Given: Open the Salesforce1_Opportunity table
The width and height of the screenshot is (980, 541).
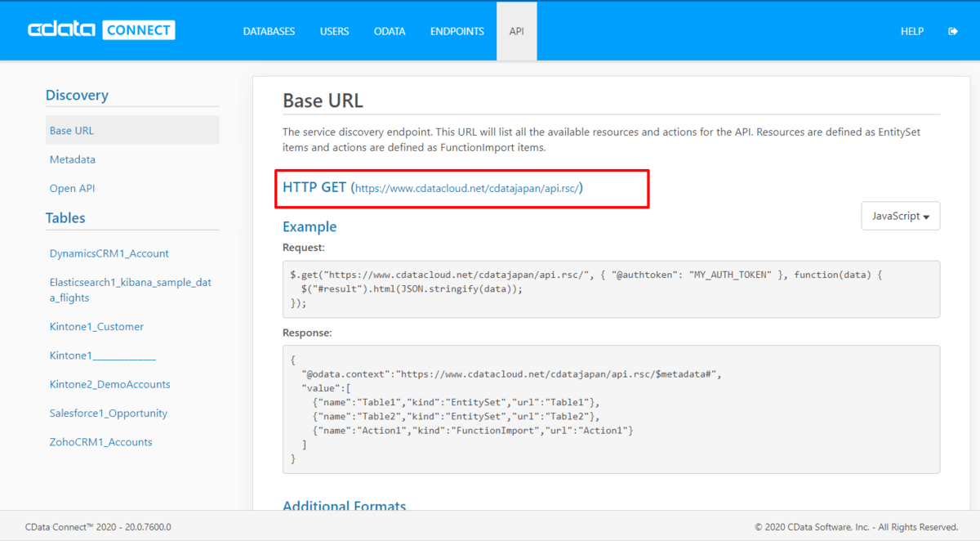Looking at the screenshot, I should (x=109, y=414).
